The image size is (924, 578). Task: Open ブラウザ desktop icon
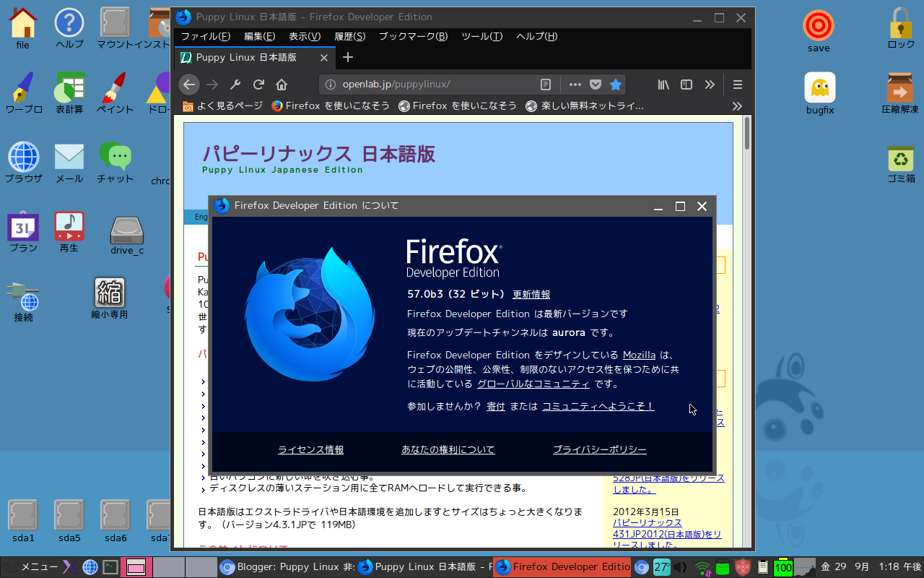[23, 163]
